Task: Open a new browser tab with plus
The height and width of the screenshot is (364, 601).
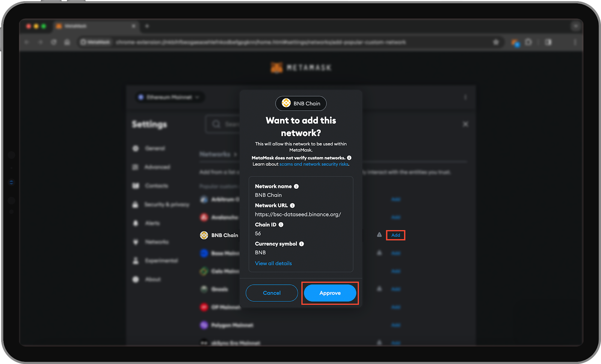Action: click(147, 26)
